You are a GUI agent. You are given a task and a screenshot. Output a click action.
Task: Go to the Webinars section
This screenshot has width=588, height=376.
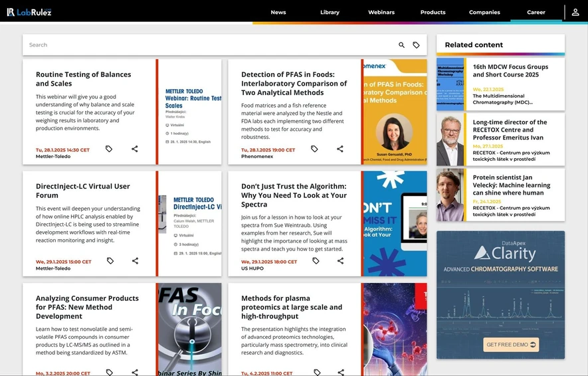pyautogui.click(x=381, y=12)
